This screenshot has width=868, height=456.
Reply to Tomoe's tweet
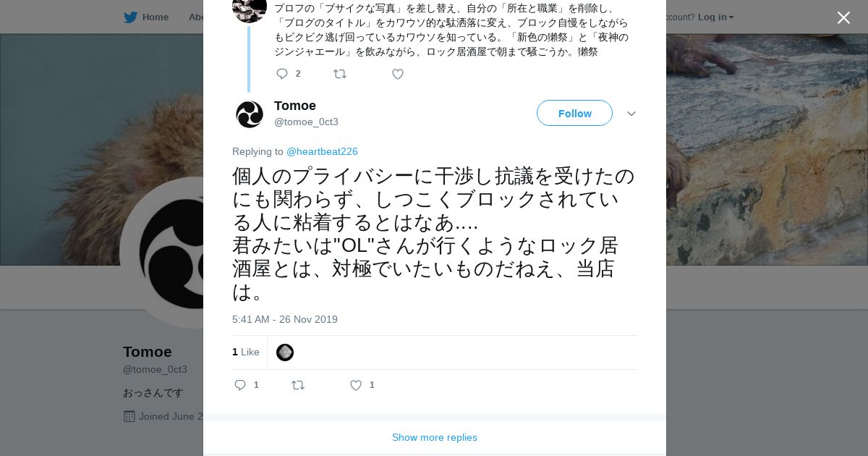[241, 385]
